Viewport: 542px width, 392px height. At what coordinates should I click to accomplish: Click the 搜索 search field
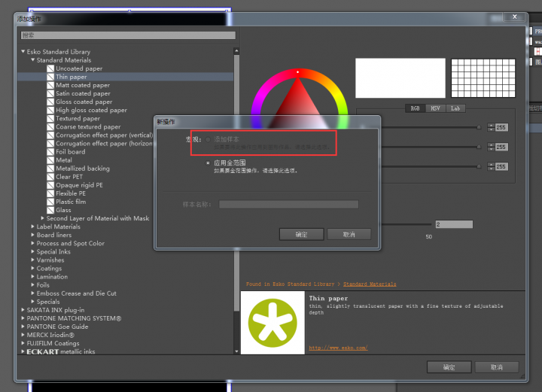pyautogui.click(x=128, y=35)
